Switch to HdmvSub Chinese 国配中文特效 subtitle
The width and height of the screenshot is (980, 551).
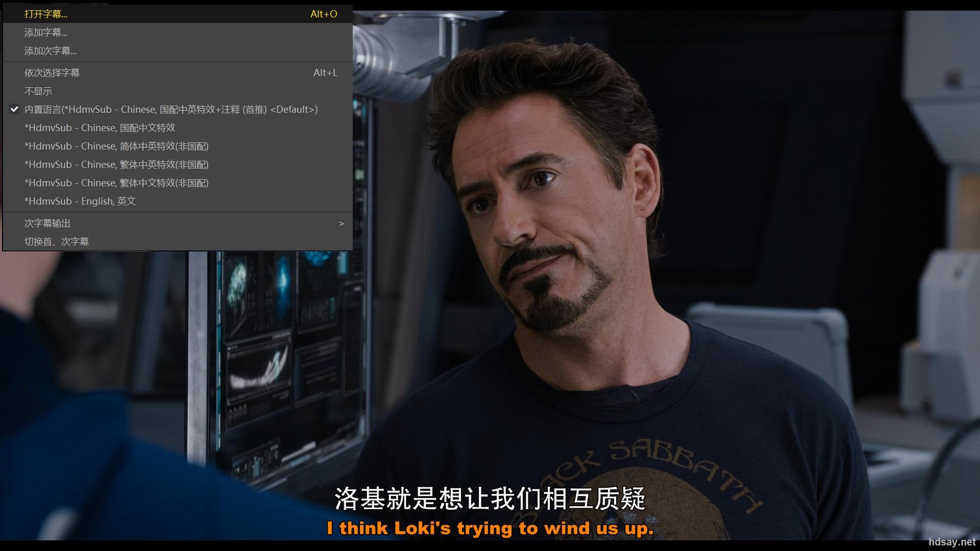click(178, 128)
